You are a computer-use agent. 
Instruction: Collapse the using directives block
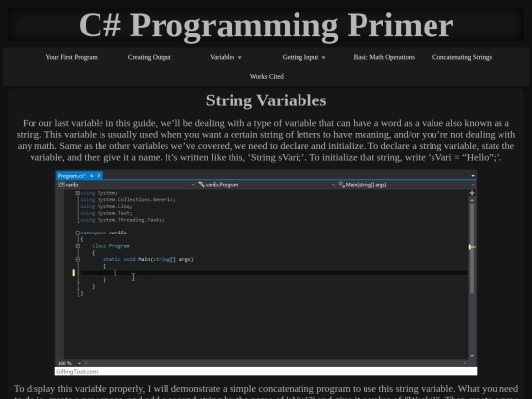(x=78, y=193)
